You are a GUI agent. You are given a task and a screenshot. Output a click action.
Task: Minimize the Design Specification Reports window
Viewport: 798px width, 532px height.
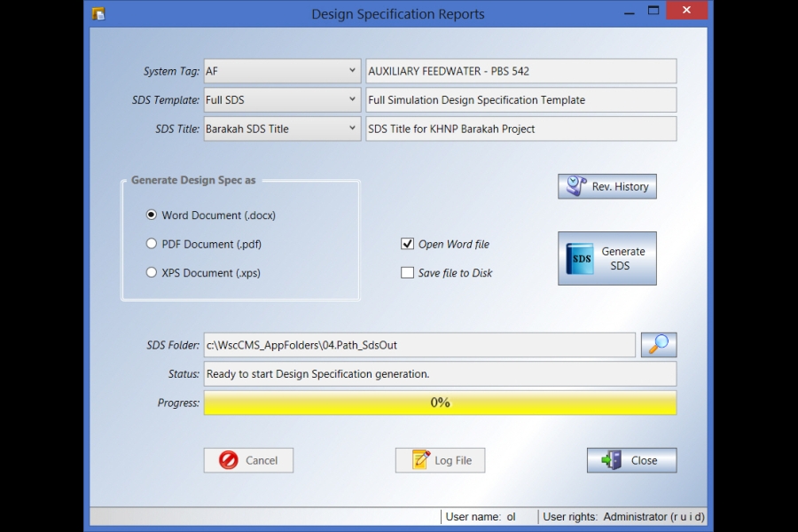629,12
